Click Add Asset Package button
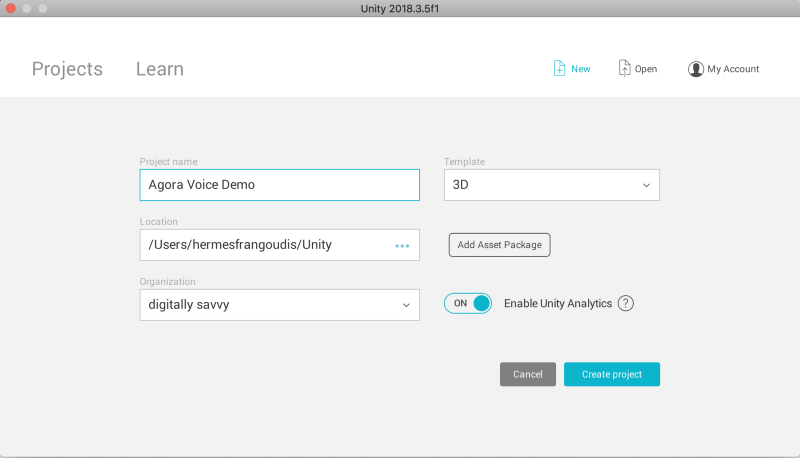Screen dimensions: 800x458 tap(499, 245)
